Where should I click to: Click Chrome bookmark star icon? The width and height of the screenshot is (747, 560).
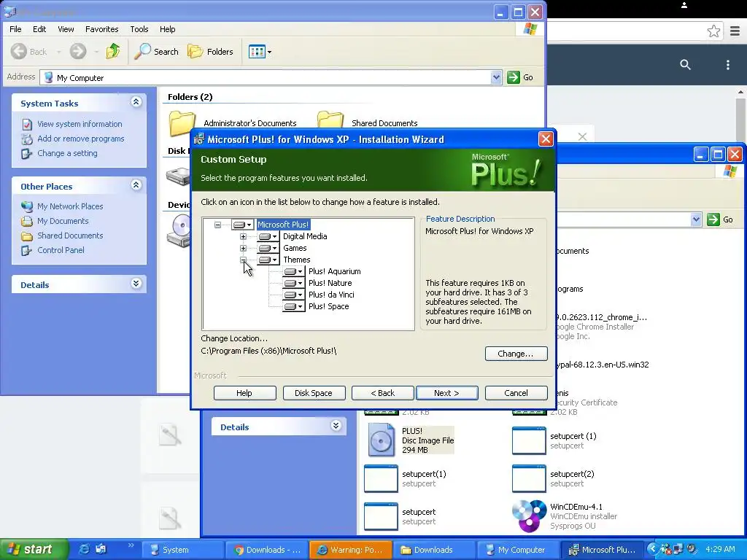pyautogui.click(x=713, y=31)
